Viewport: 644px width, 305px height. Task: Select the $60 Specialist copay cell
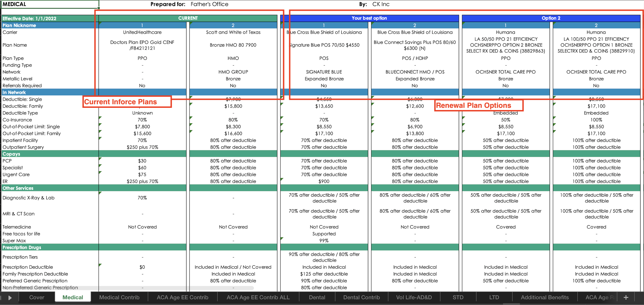[x=142, y=168]
